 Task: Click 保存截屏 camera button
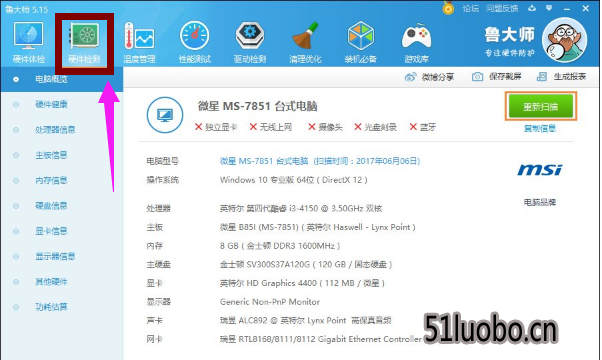point(496,77)
